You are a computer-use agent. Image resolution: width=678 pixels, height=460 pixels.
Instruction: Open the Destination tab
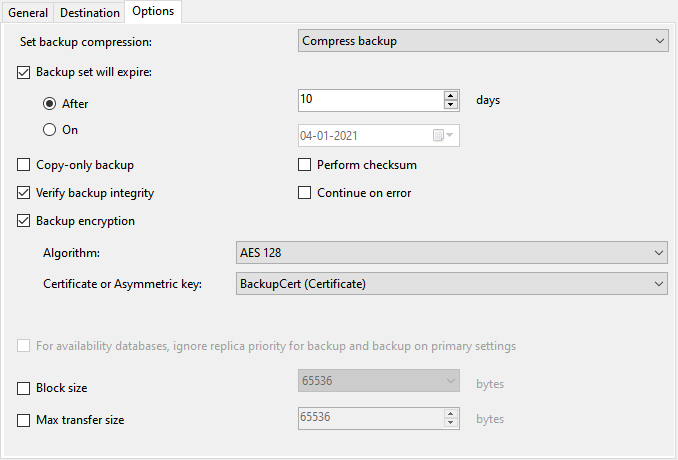(90, 13)
